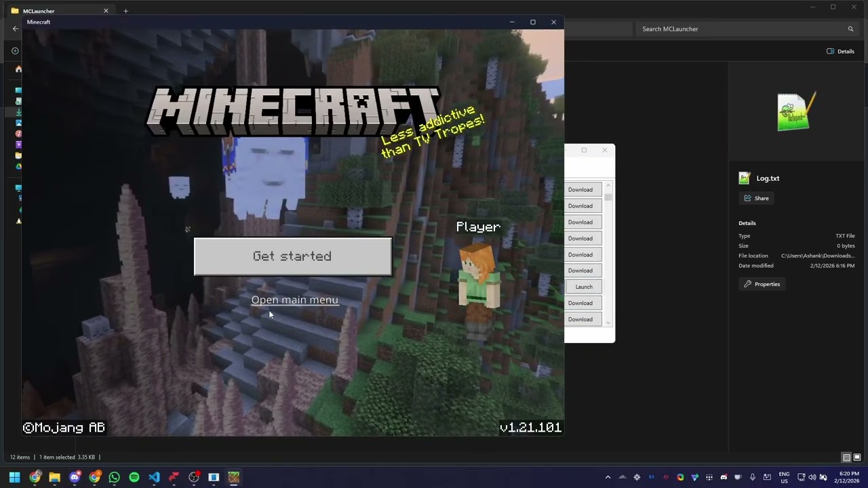This screenshot has width=868, height=488.
Task: Click the Search MCLauncher field
Action: click(x=746, y=29)
